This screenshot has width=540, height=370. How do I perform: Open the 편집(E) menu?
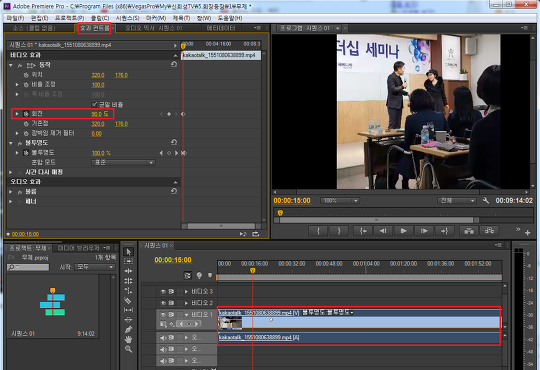pyautogui.click(x=40, y=18)
